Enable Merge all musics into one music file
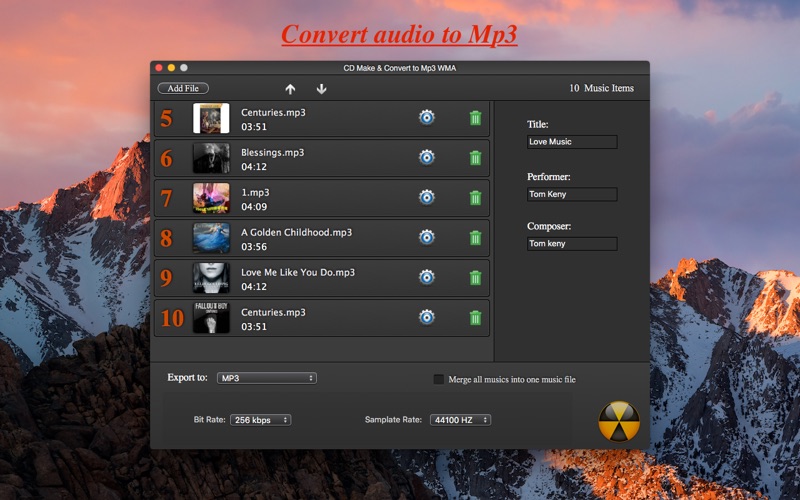Image resolution: width=800 pixels, height=500 pixels. pyautogui.click(x=438, y=379)
